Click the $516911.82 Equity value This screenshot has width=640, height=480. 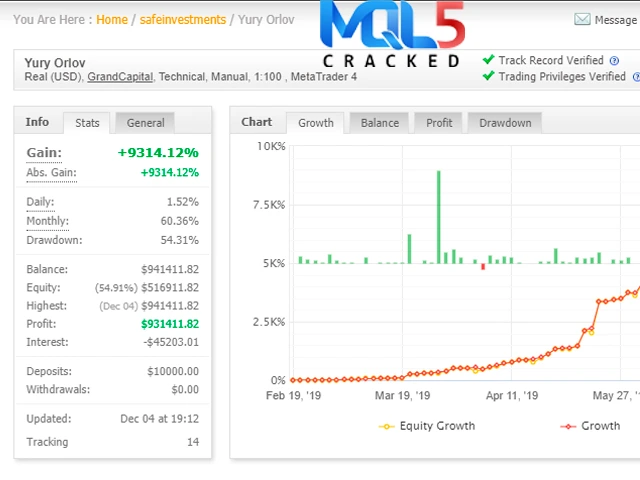[x=170, y=287]
